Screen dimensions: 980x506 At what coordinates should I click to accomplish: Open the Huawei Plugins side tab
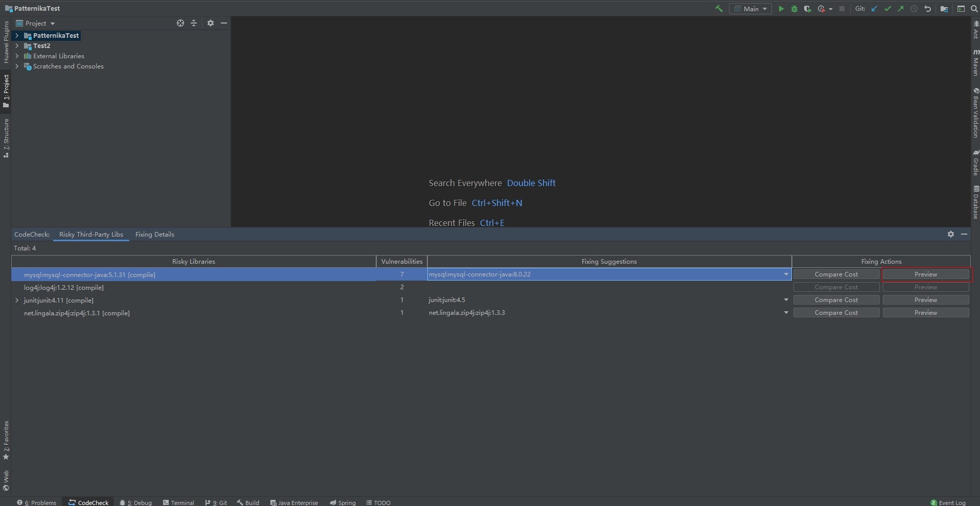coord(6,42)
